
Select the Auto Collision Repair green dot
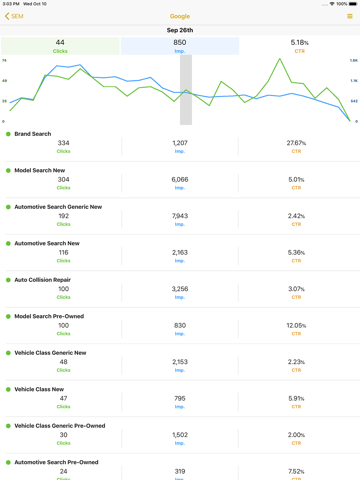point(8,280)
